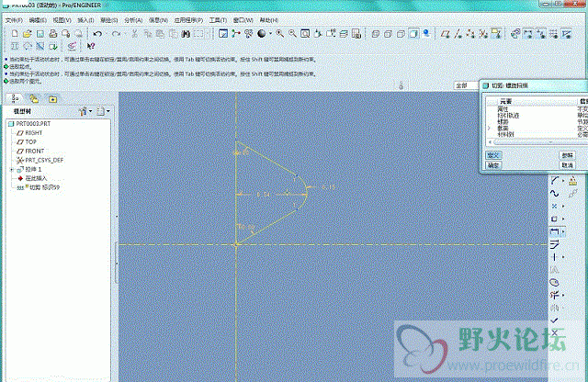Click the Save icon in toolbar
The image size is (588, 382).
pos(40,34)
